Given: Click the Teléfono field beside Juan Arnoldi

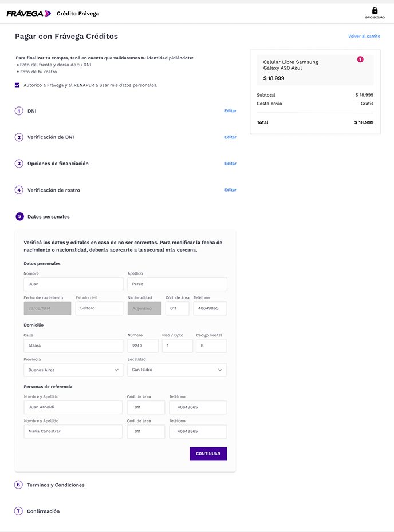Looking at the screenshot, I should [198, 407].
